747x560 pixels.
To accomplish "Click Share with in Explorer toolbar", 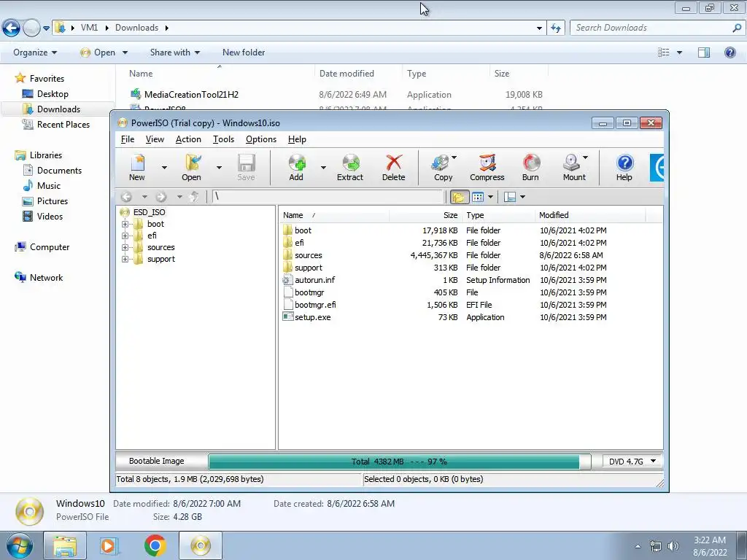I will click(175, 52).
